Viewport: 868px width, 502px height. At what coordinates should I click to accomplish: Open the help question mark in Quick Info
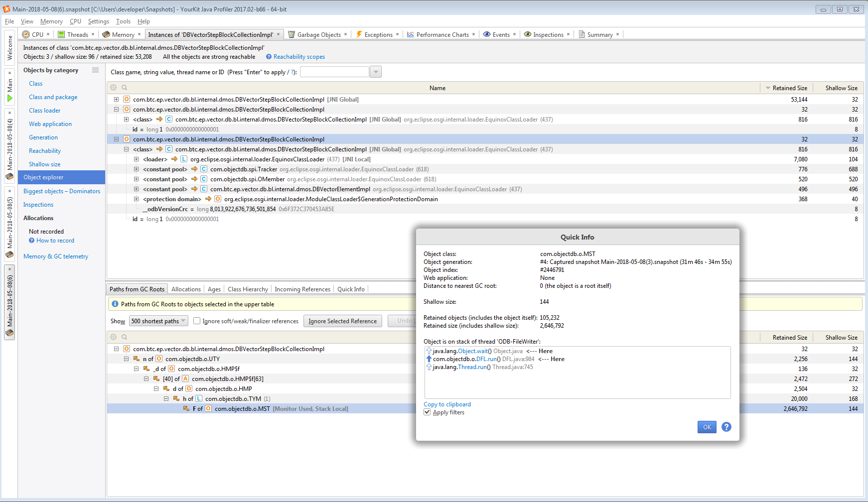click(x=726, y=427)
